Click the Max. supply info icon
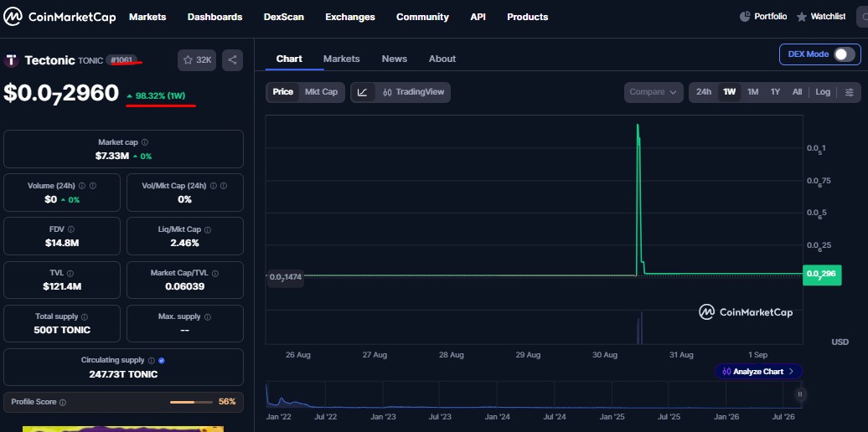 coord(208,317)
